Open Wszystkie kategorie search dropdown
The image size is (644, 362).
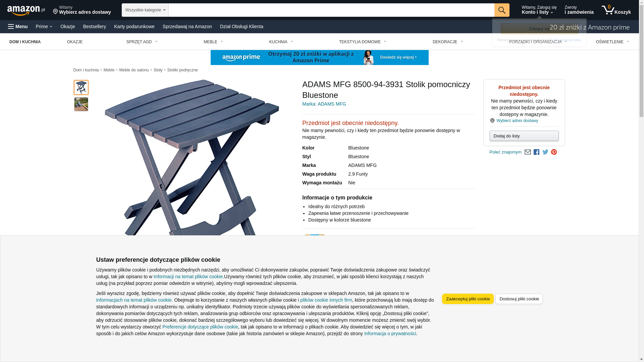(x=145, y=10)
